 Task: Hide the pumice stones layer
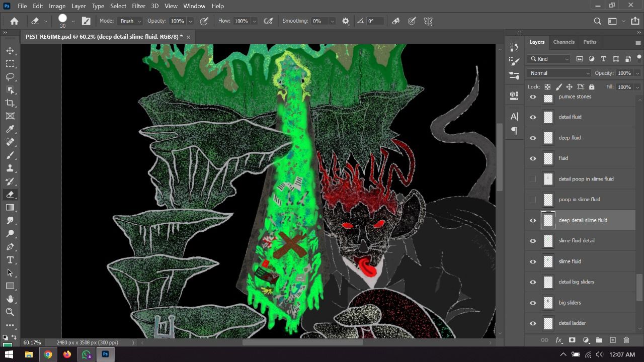[533, 97]
